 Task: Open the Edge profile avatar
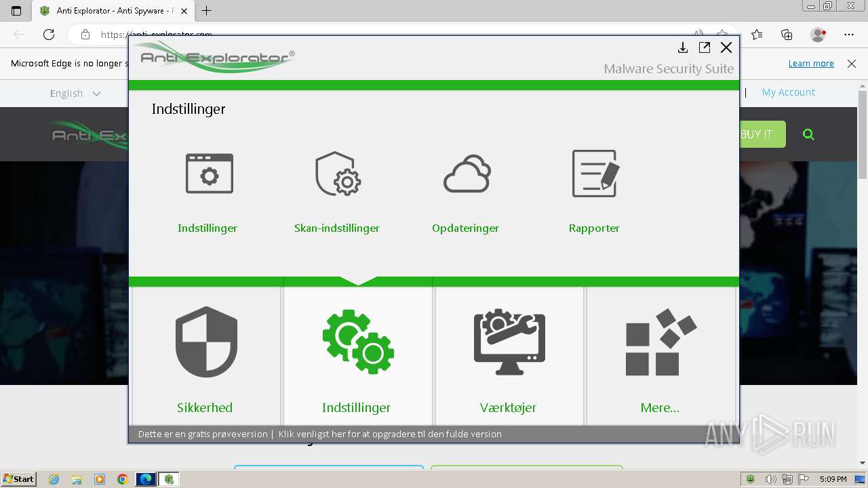818,35
